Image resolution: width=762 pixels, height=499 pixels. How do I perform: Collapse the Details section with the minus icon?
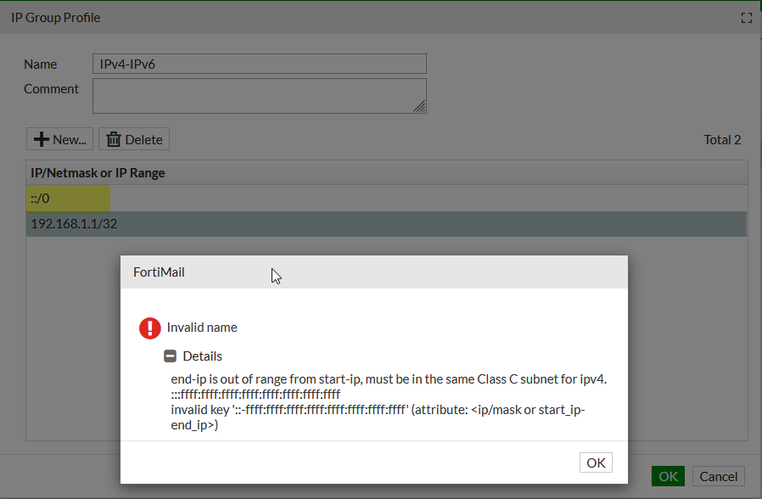[170, 356]
